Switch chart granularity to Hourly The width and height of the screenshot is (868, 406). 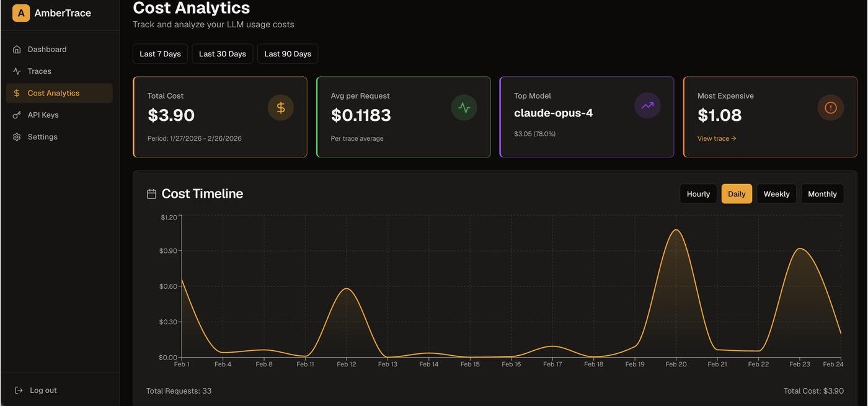(x=698, y=194)
